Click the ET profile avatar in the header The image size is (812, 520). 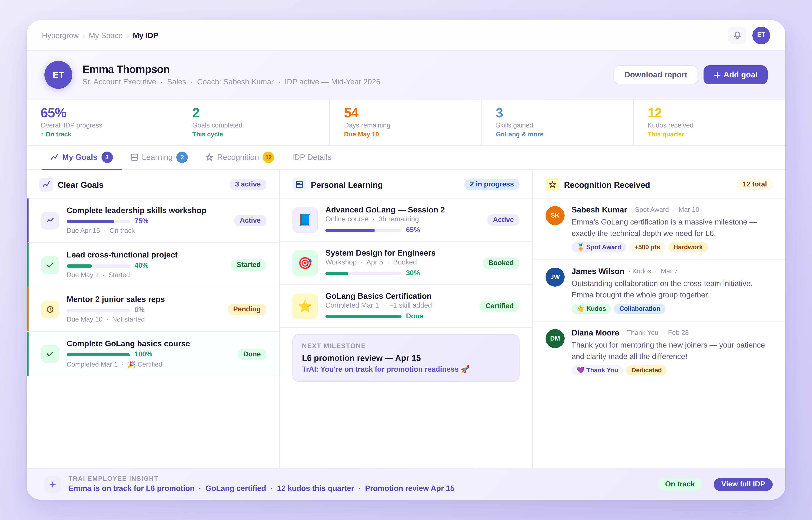(761, 35)
